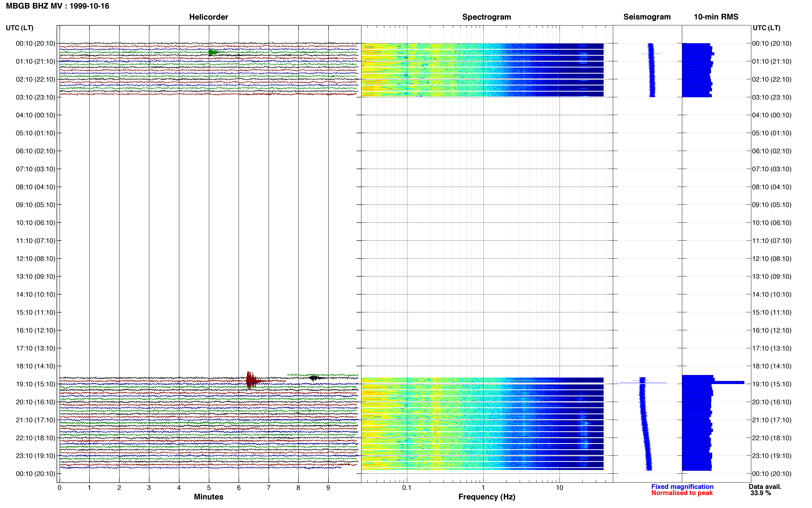812x508 pixels.
Task: Click the Data avail. 33.9 % readout
Action: coord(765,490)
